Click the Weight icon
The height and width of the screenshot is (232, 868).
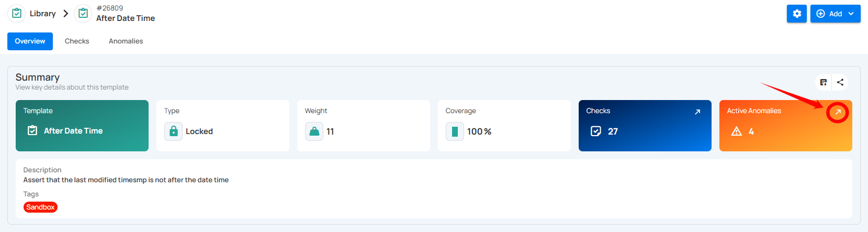tap(314, 131)
